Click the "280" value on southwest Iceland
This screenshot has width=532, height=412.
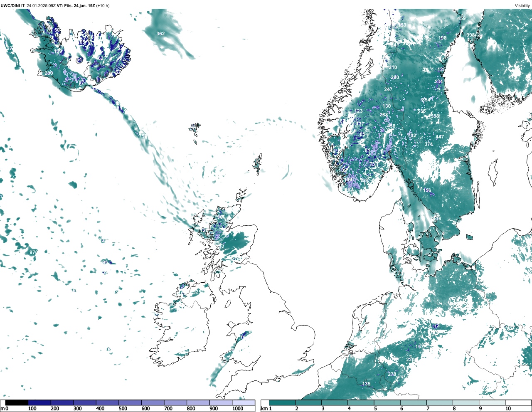(49, 73)
